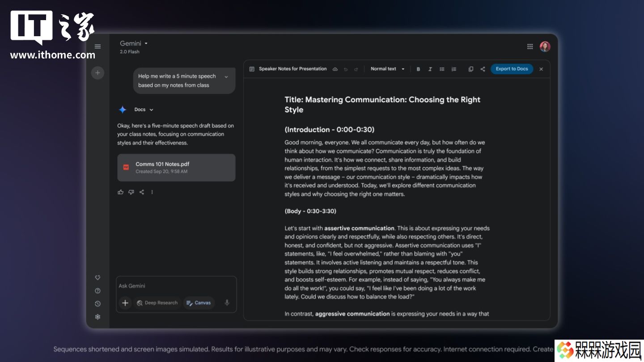Open the Google apps grid
The width and height of the screenshot is (644, 362).
(530, 46)
